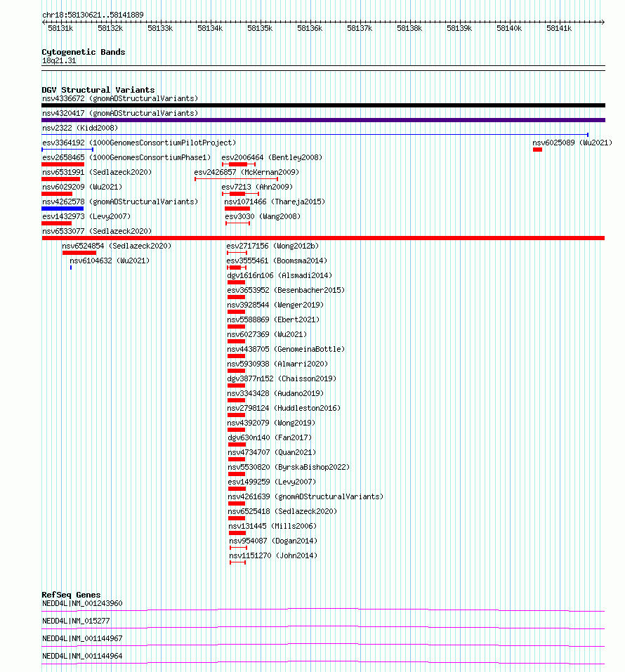
Task: Open esv3653952 Besenbacher2015 variant
Action: coord(286,290)
